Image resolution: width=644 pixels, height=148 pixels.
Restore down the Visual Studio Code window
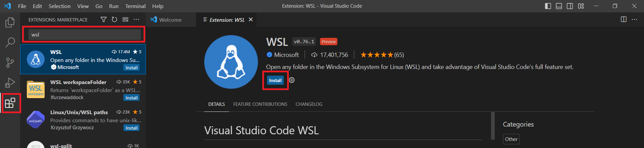click(615, 6)
